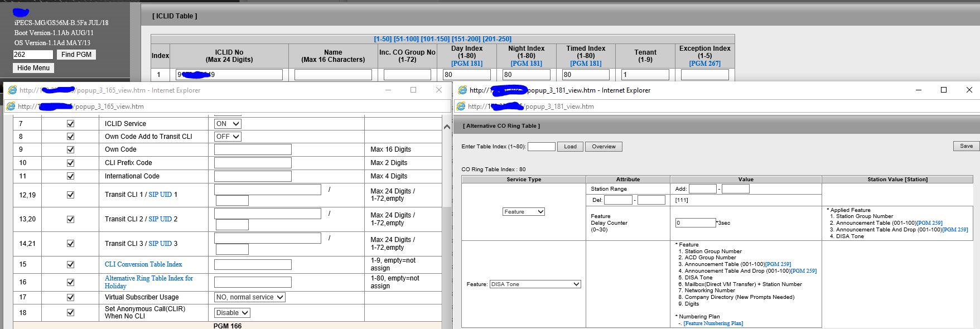Expand the Feature DISA Tone dropdown
Viewport: 980px width, 329px height.
click(535, 284)
